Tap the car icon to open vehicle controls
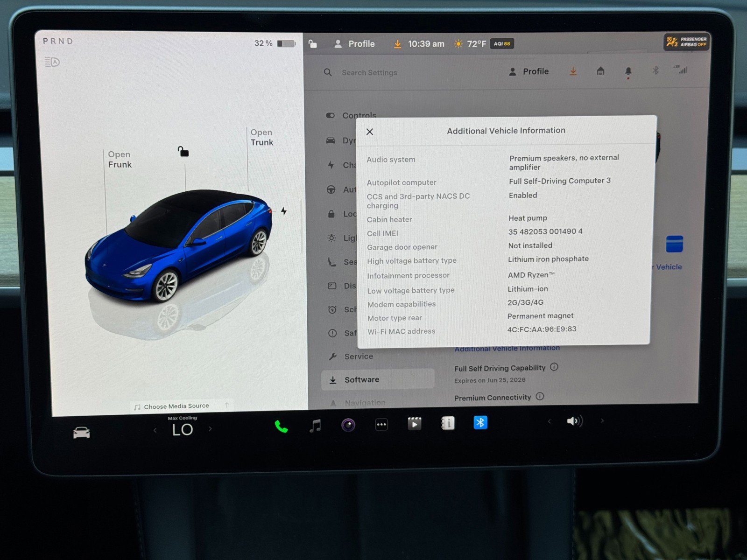 [82, 432]
